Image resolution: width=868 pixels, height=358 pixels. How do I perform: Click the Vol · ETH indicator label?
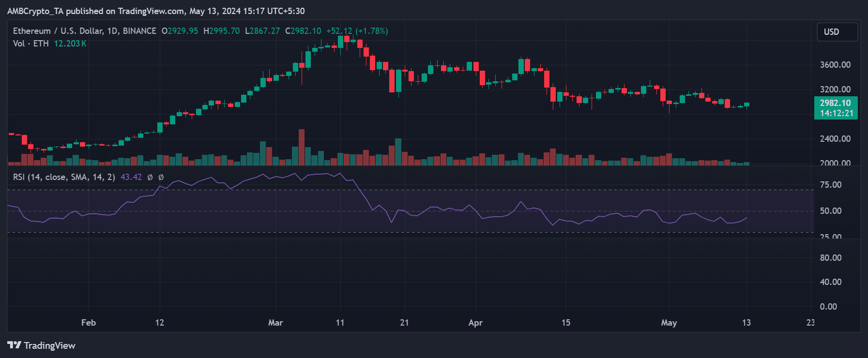(x=31, y=44)
